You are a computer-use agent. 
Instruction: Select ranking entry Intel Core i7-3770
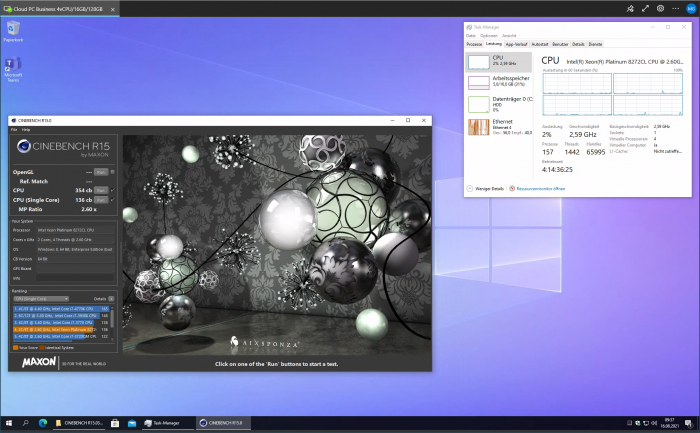61,322
